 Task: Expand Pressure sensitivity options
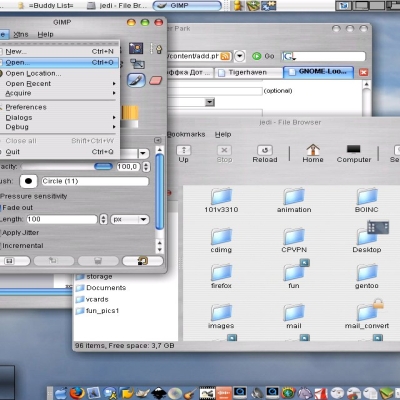(33, 196)
